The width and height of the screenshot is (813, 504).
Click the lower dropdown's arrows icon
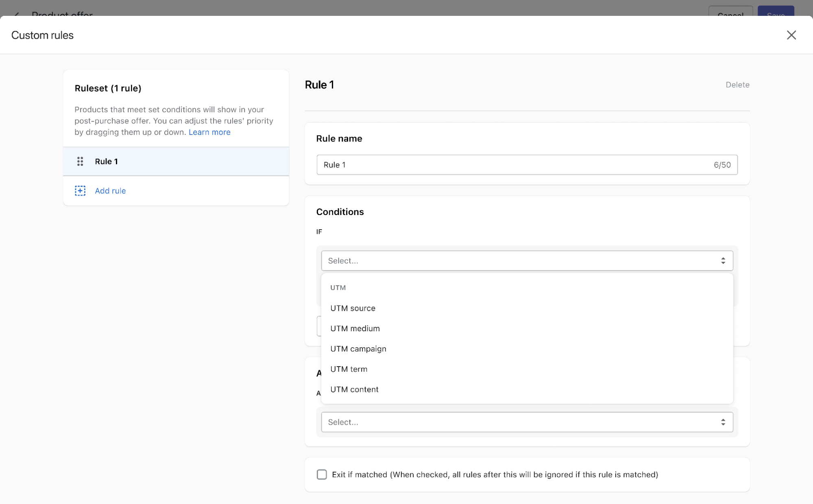pyautogui.click(x=723, y=422)
